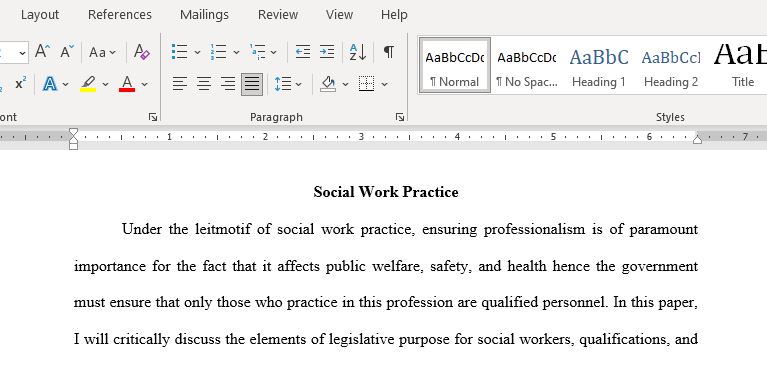Select the first line indent marker on ruler
The image size is (767, 368).
[73, 133]
